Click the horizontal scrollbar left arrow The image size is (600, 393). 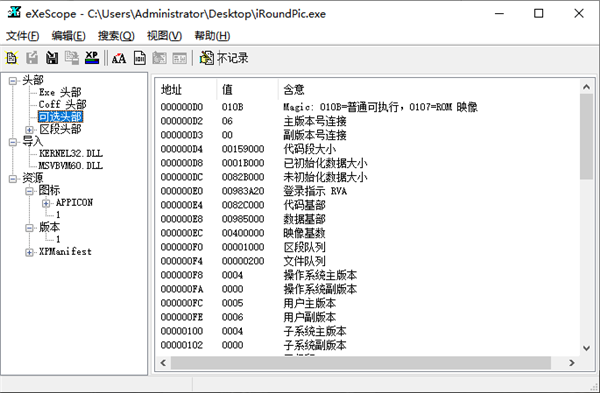click(163, 363)
